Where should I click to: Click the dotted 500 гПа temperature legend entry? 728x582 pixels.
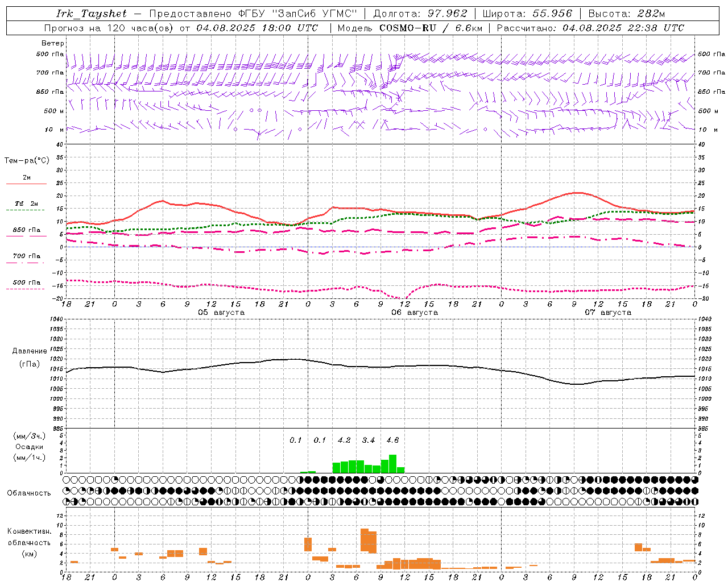(25, 285)
